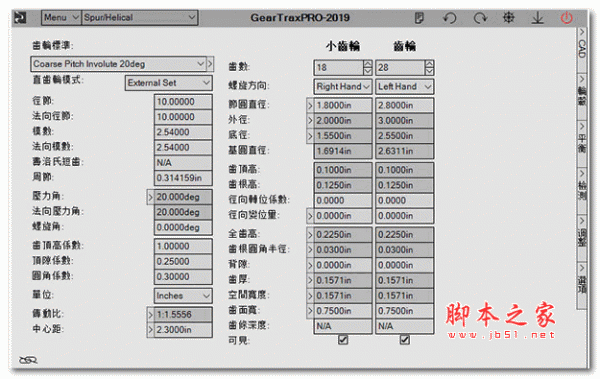
Task: Click the expander arrow beside whole depth 0.2250in
Action: pyautogui.click(x=310, y=235)
